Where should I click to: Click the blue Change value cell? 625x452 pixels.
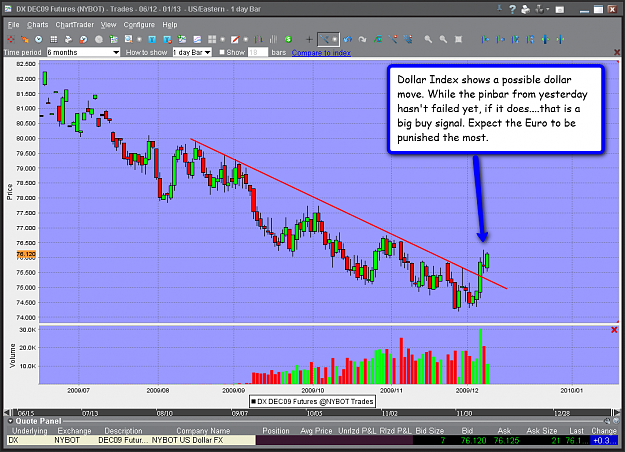(604, 440)
